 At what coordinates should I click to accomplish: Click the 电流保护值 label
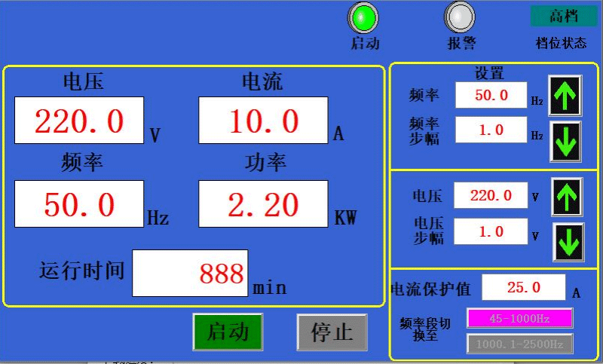pos(430,289)
